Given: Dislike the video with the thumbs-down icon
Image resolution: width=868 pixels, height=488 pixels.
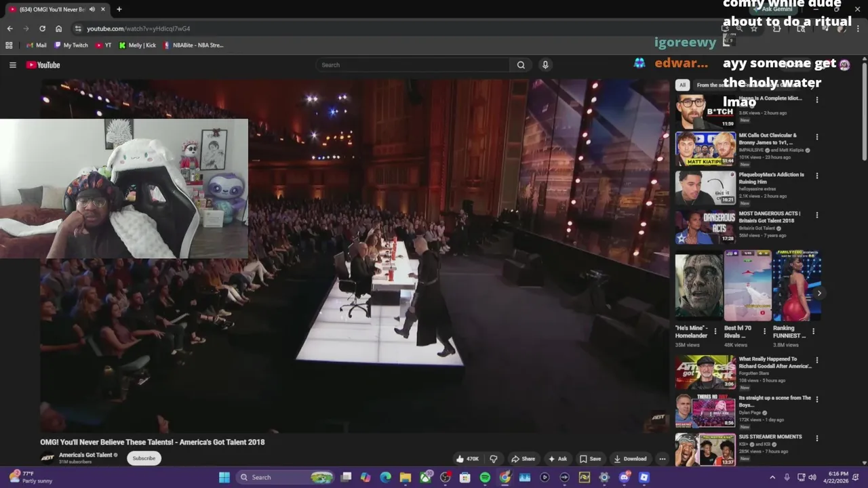Looking at the screenshot, I should coord(494,459).
